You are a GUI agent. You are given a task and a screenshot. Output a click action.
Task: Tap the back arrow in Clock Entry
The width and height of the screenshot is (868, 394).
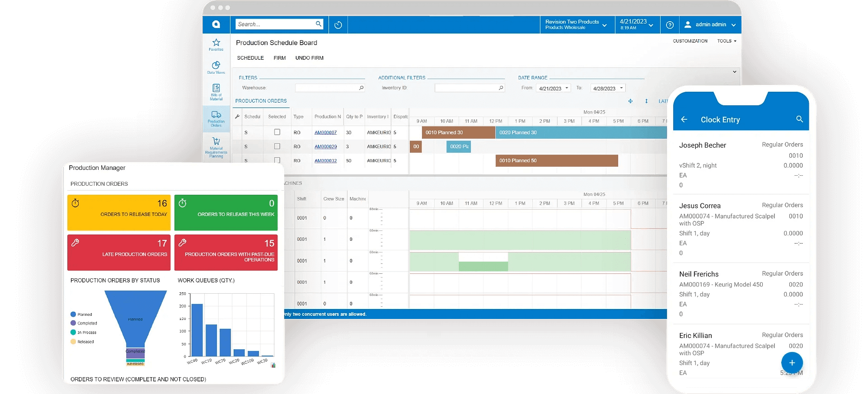point(684,119)
